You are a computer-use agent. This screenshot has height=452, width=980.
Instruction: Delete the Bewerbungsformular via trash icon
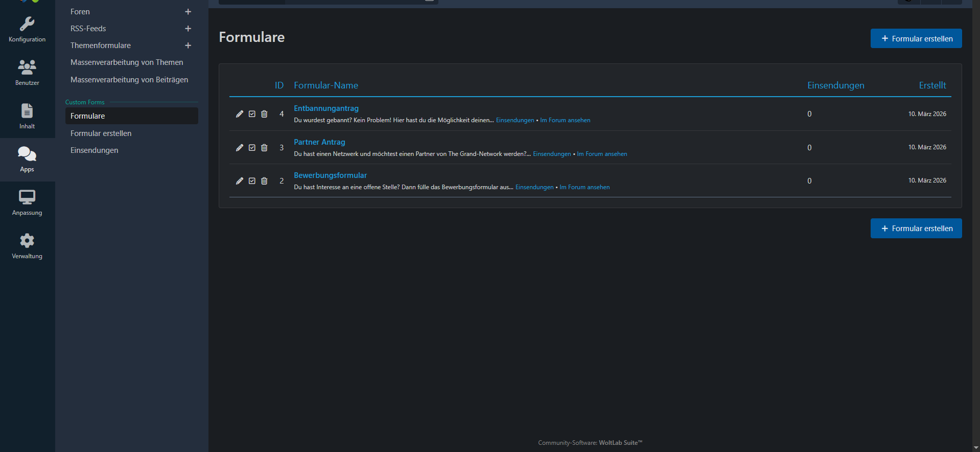(264, 181)
